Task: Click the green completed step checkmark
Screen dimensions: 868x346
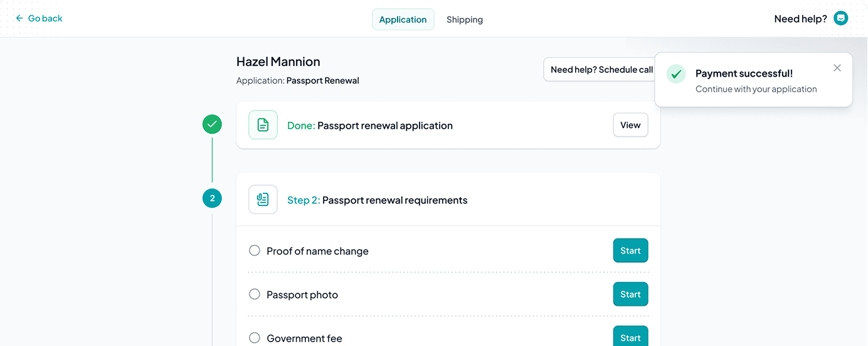Action: tap(212, 124)
